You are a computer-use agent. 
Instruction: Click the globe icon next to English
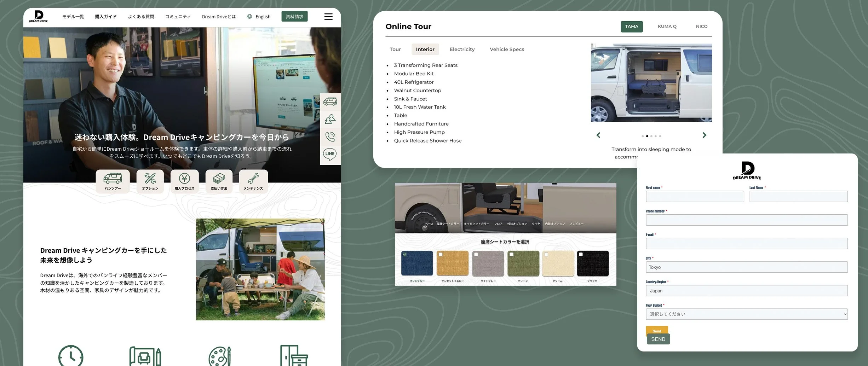click(249, 17)
